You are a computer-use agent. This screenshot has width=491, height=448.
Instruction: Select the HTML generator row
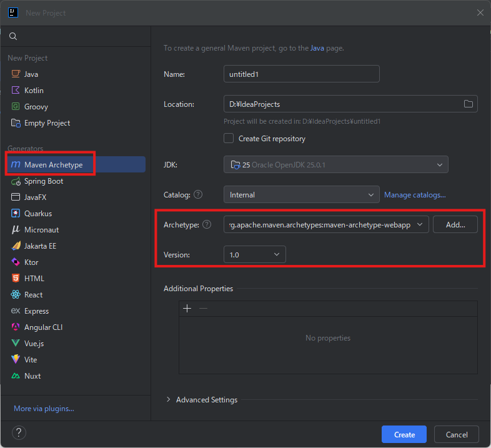point(76,279)
